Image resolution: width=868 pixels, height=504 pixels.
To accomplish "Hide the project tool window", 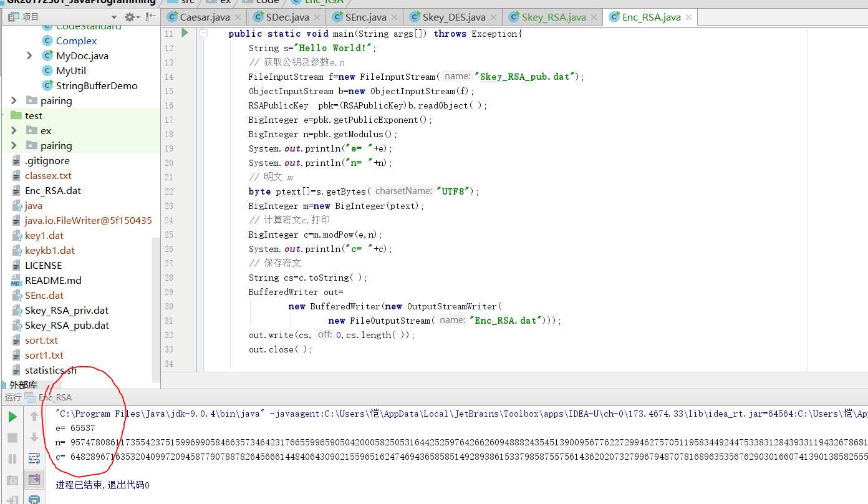I will pos(149,17).
